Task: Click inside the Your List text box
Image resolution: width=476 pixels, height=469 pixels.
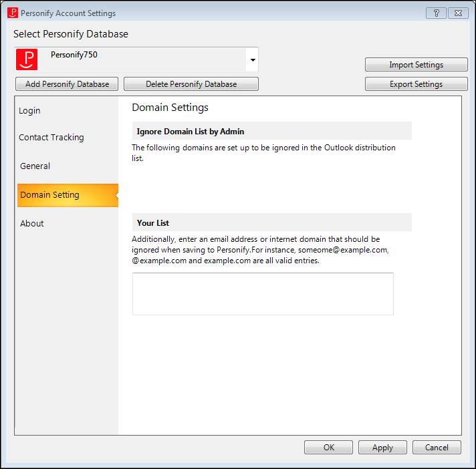Action: [263, 294]
